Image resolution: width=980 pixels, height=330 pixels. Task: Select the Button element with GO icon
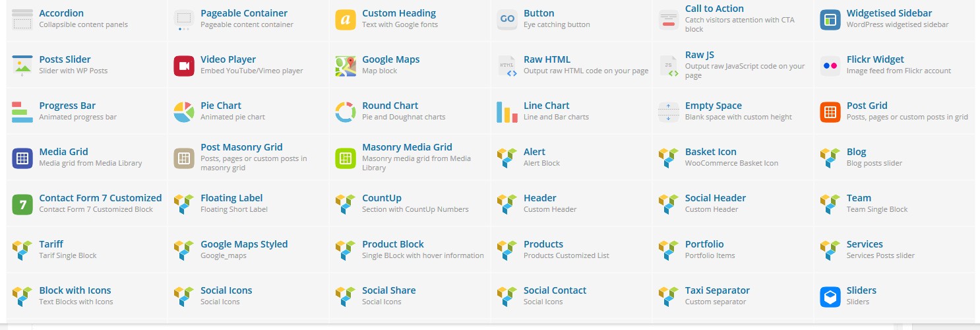coord(572,18)
